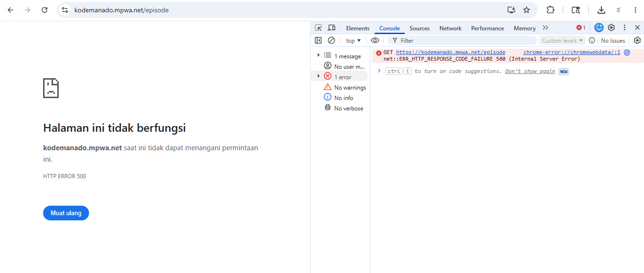Click the issues info icon beside No Issues
The image size is (644, 273).
(x=592, y=41)
